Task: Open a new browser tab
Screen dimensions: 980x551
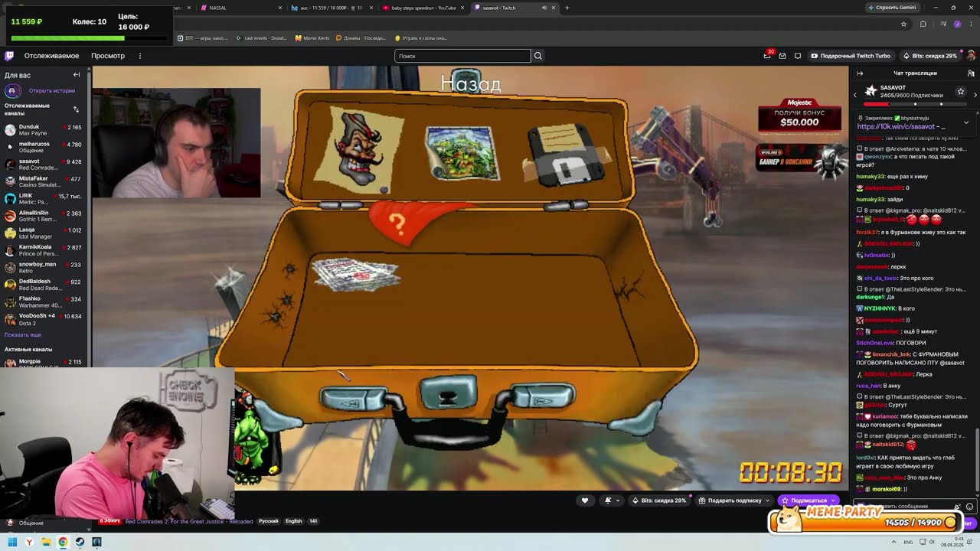Action: point(567,8)
